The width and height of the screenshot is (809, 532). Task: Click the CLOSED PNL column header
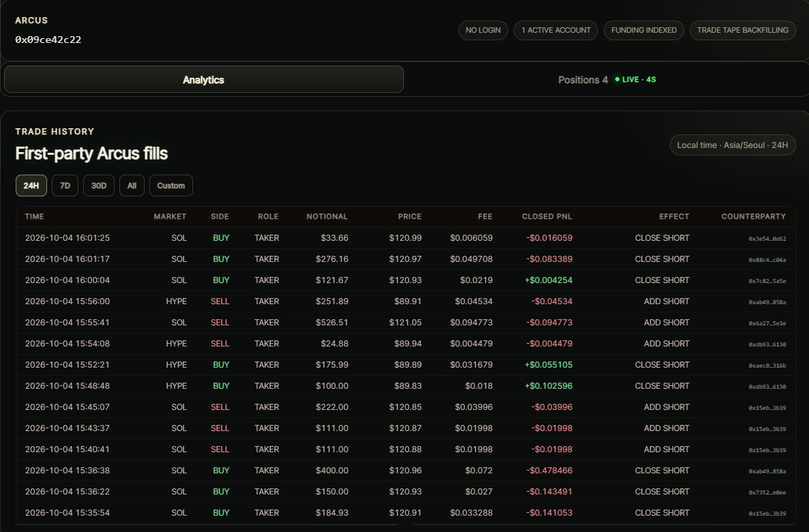pyautogui.click(x=547, y=217)
